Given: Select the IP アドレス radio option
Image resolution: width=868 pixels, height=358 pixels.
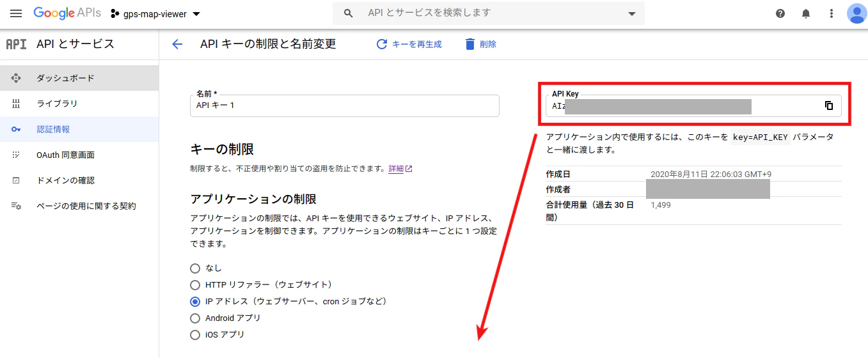Looking at the screenshot, I should pyautogui.click(x=195, y=301).
